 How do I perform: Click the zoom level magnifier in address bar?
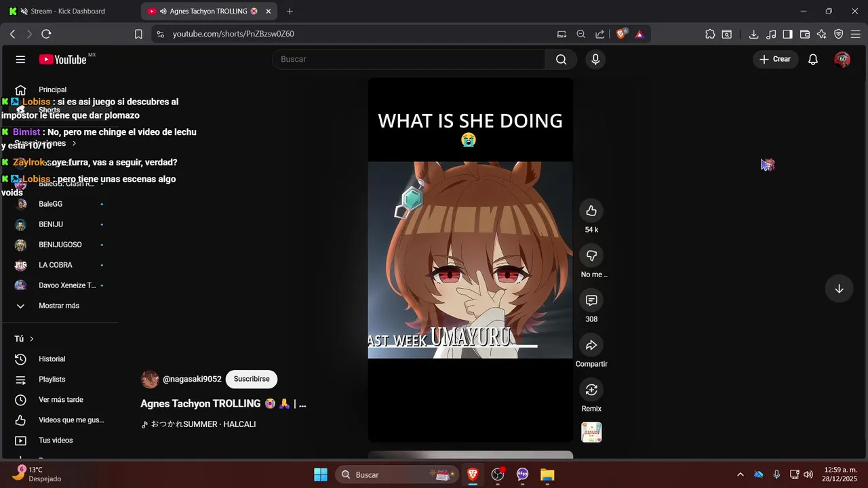(581, 34)
